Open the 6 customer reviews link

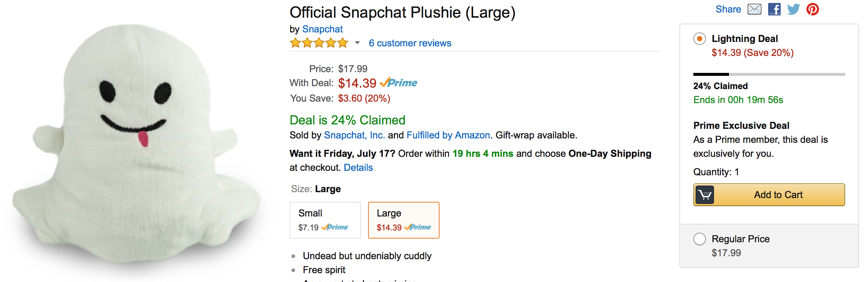pos(410,43)
